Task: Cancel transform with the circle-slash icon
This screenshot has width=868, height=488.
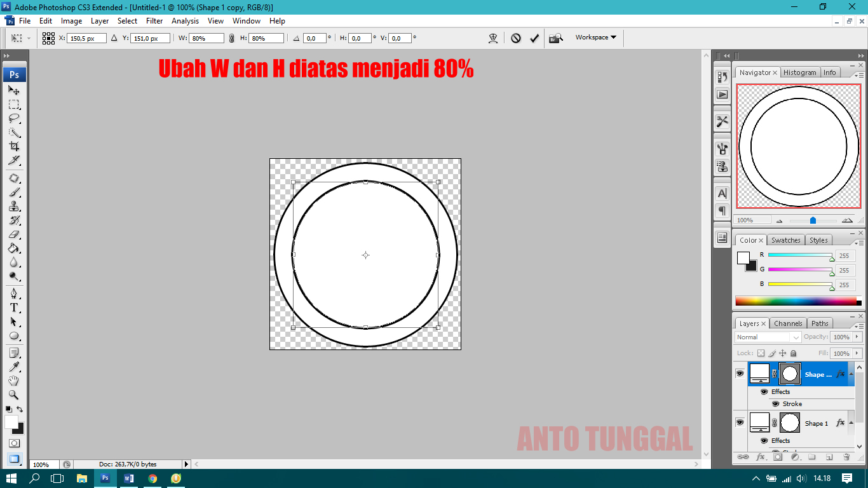Action: tap(516, 38)
